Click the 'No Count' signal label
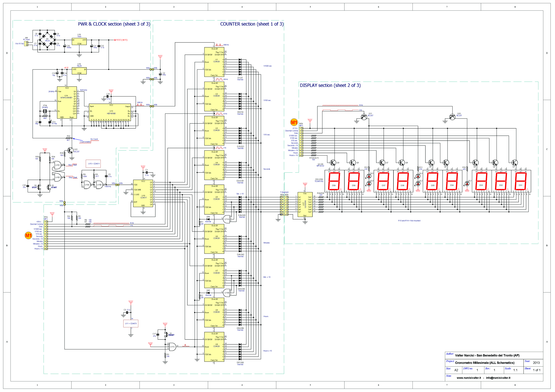The height and width of the screenshot is (392, 555). point(94,139)
